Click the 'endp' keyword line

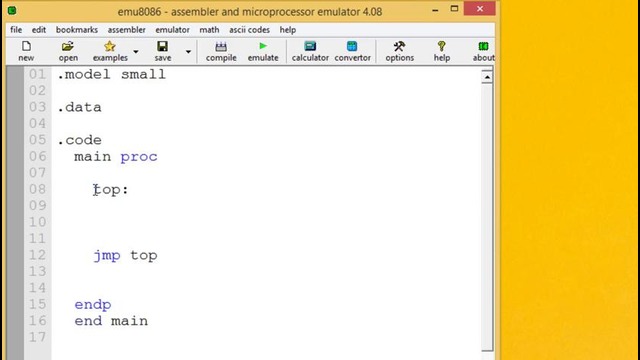(x=93, y=305)
